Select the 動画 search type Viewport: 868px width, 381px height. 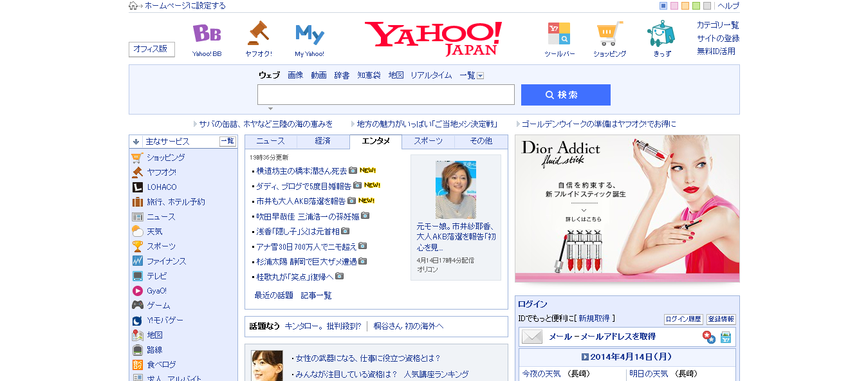[x=319, y=75]
